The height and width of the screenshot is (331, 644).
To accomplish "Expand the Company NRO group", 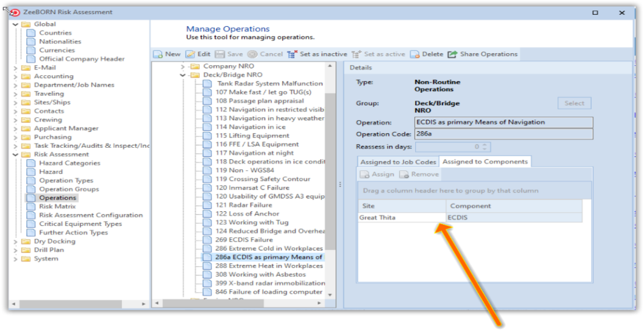I will [183, 66].
